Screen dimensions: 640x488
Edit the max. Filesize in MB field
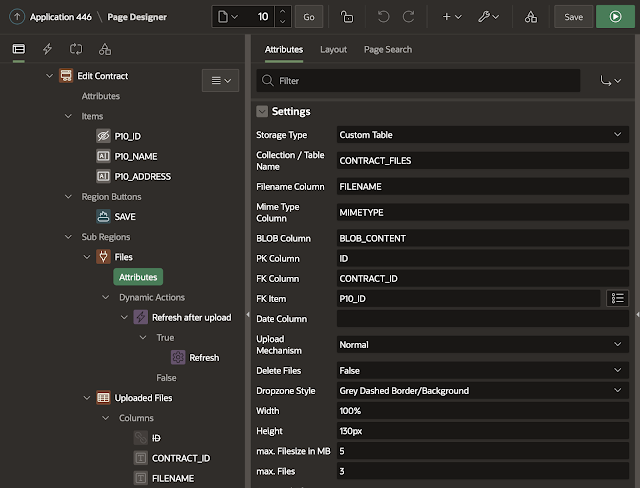(x=482, y=451)
